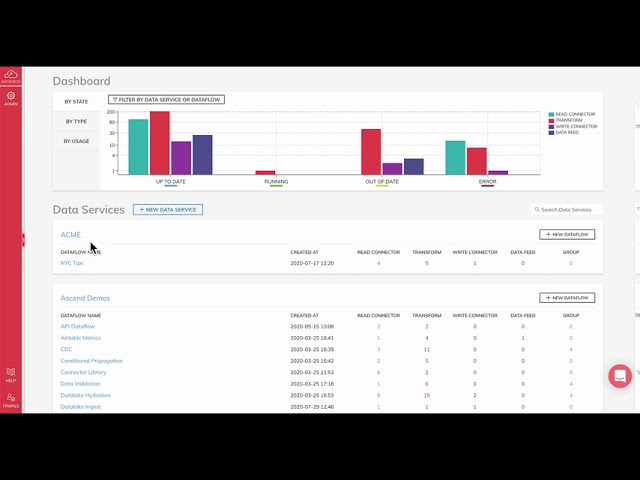Click the New Data Service button
The image size is (640, 480).
click(168, 209)
